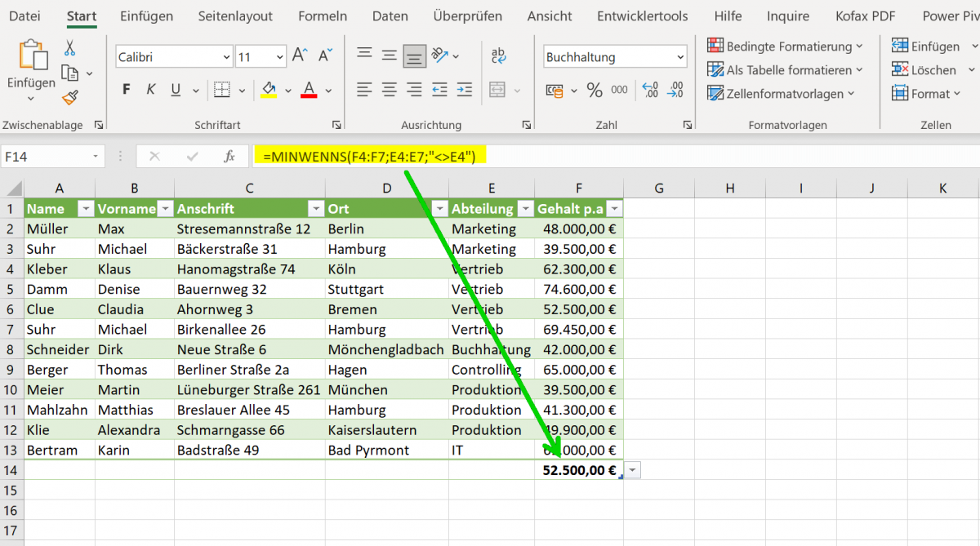Toggle bold with the F button
This screenshot has height=546, width=980.
pyautogui.click(x=125, y=88)
